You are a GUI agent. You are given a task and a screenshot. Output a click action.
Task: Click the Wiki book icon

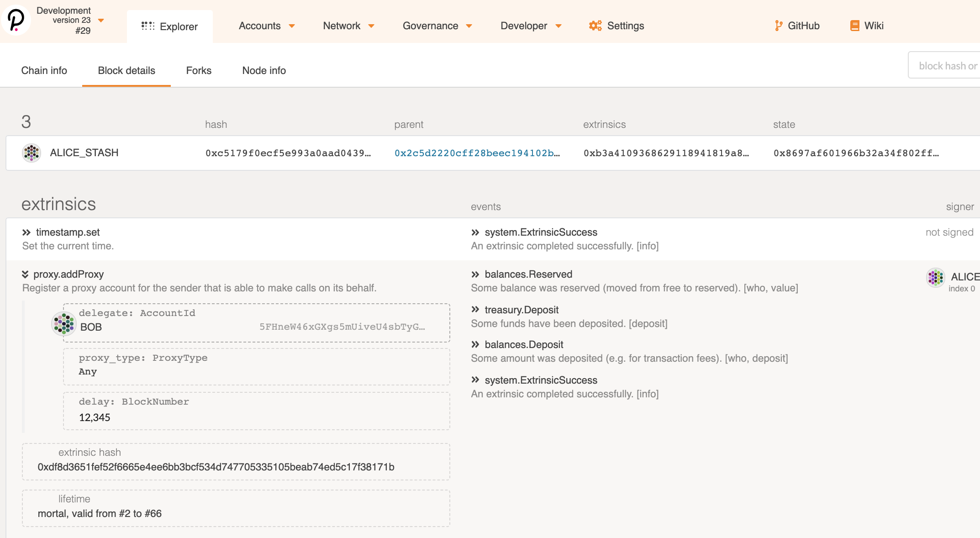(854, 26)
